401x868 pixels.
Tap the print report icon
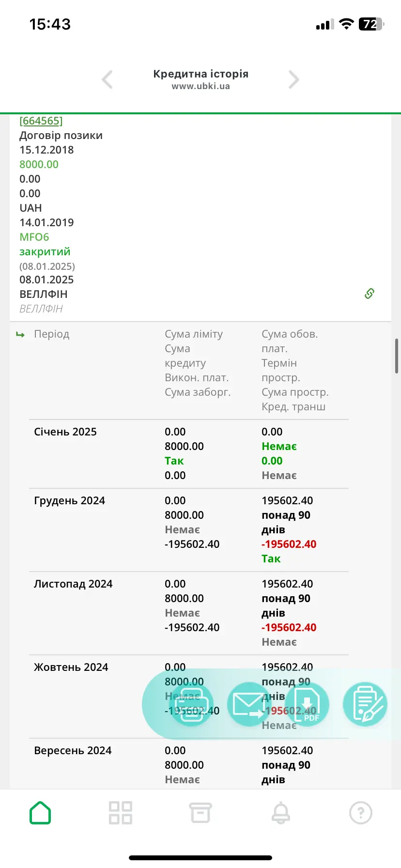pos(191,704)
